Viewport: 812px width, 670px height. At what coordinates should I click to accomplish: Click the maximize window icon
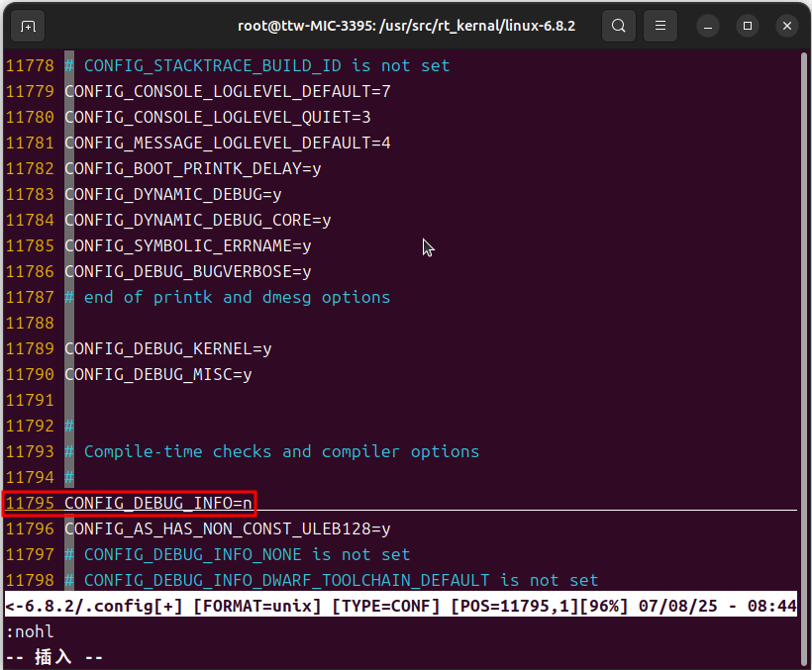pos(747,26)
